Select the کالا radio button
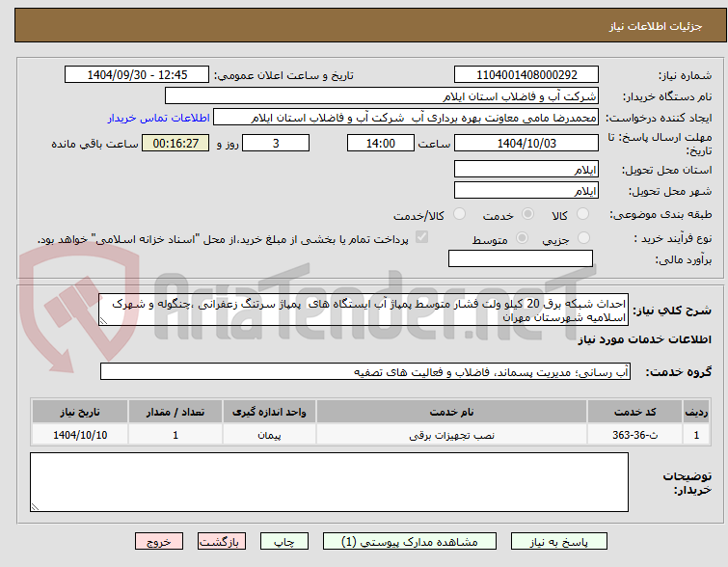Viewport: 728px width, 567px height. pyautogui.click(x=582, y=214)
